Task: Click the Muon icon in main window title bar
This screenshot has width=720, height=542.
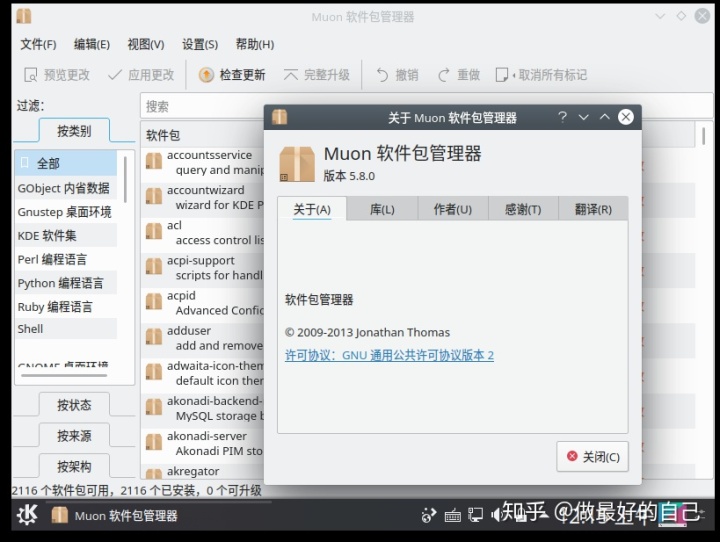Action: 24,16
